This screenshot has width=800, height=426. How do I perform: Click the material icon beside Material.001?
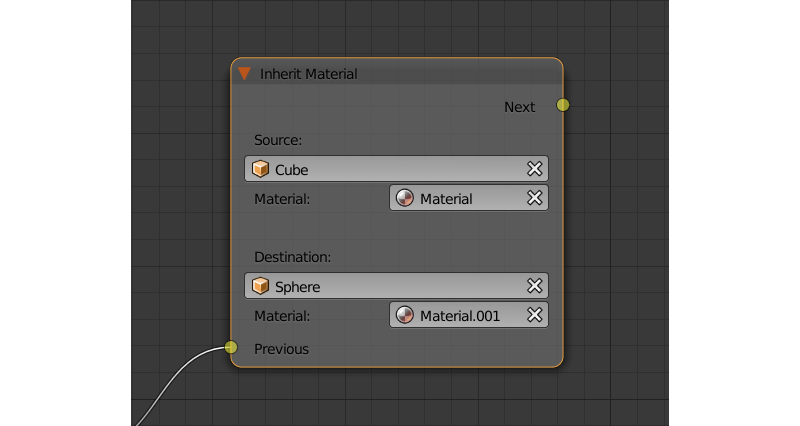[x=405, y=316]
